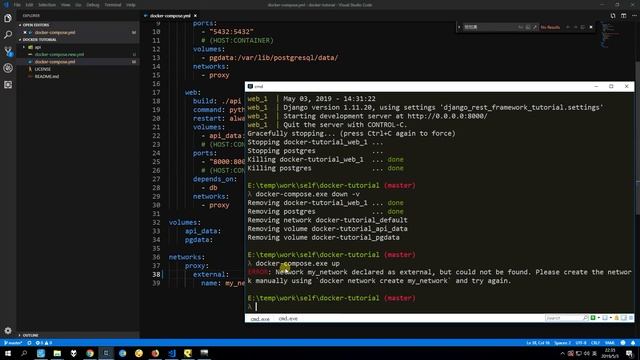Click the lock icon in cmd window toolbar
Screen dimensions: 640x360
coord(616,318)
